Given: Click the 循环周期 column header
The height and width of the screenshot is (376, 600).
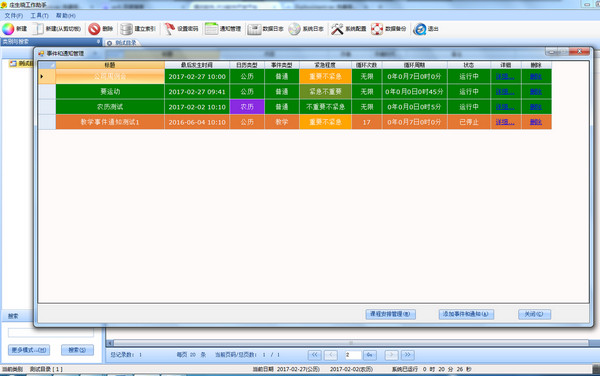Looking at the screenshot, I should (414, 65).
